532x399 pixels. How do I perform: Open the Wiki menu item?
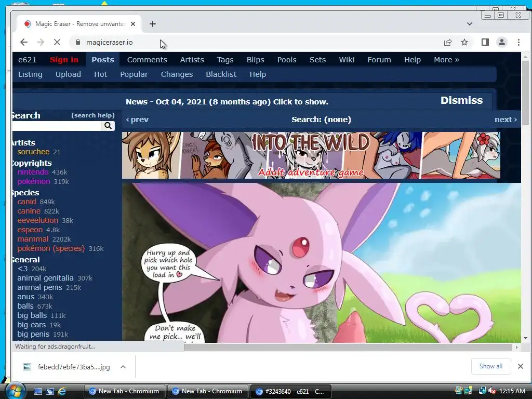[347, 60]
